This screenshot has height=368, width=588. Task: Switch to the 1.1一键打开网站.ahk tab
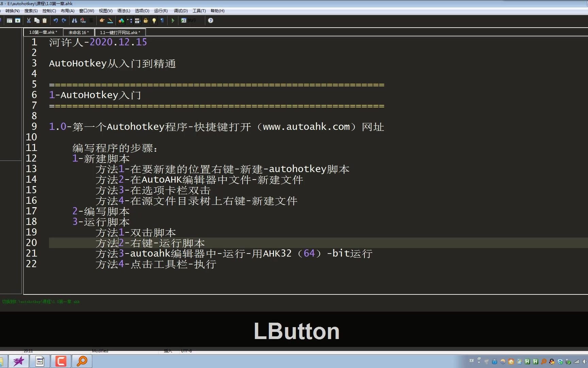click(120, 32)
